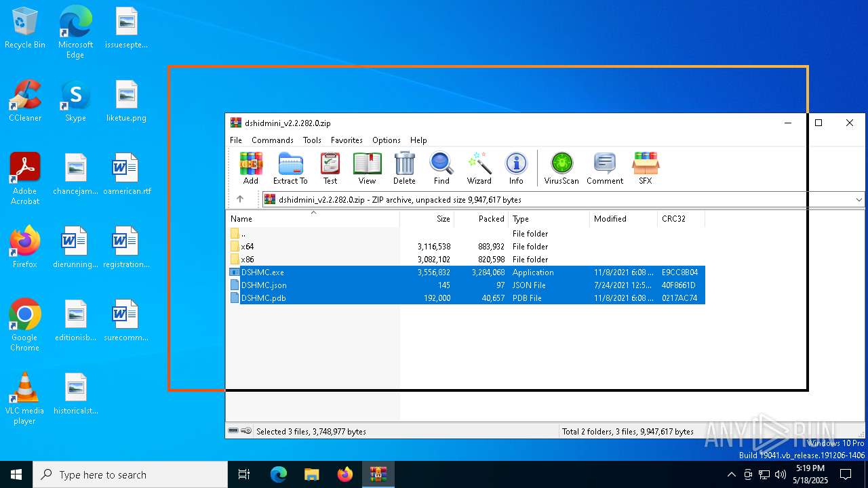
Task: Open the Favorites menu
Action: [x=347, y=140]
